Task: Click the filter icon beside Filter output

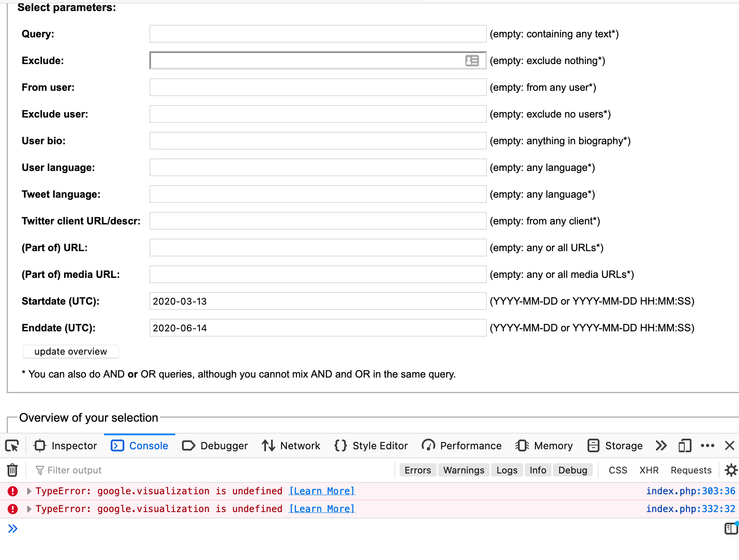Action: (39, 470)
